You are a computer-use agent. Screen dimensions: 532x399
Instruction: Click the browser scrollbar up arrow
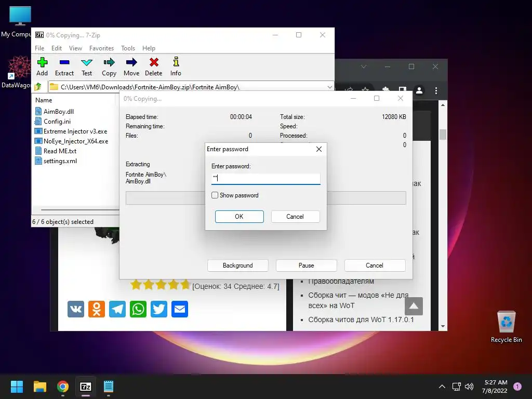(443, 105)
